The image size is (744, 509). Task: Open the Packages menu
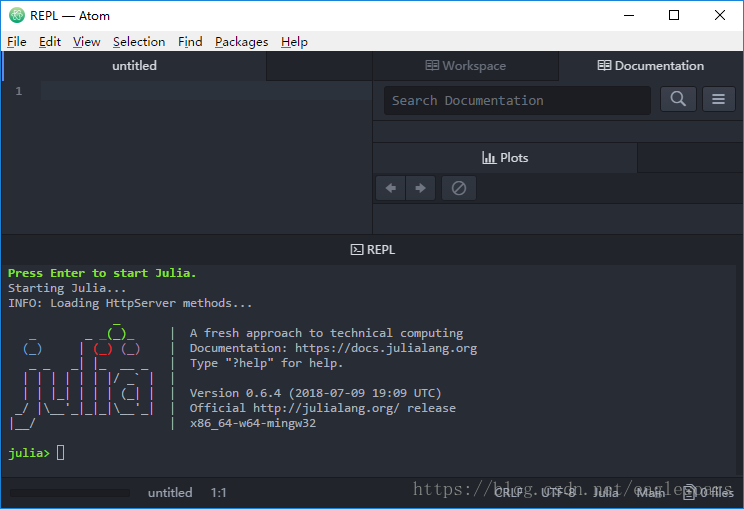(242, 42)
